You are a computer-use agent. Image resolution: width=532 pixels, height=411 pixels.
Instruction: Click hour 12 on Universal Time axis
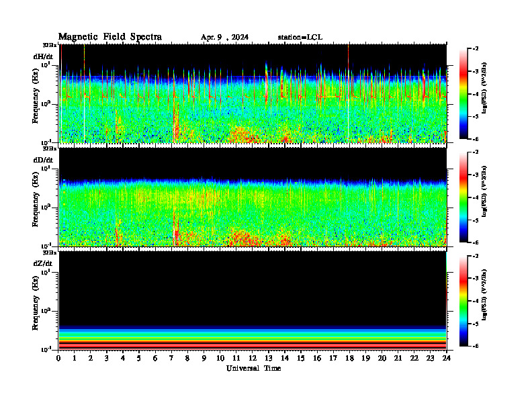coord(253,359)
